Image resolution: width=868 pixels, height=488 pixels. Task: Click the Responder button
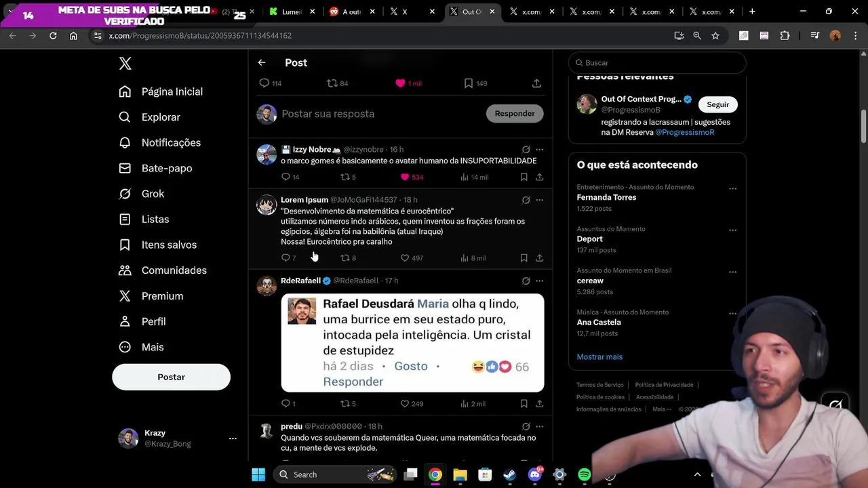(x=515, y=113)
